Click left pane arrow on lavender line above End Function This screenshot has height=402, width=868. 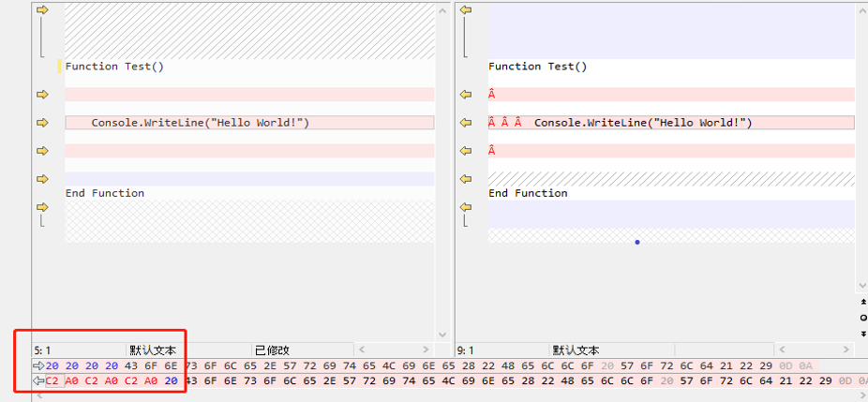click(42, 179)
